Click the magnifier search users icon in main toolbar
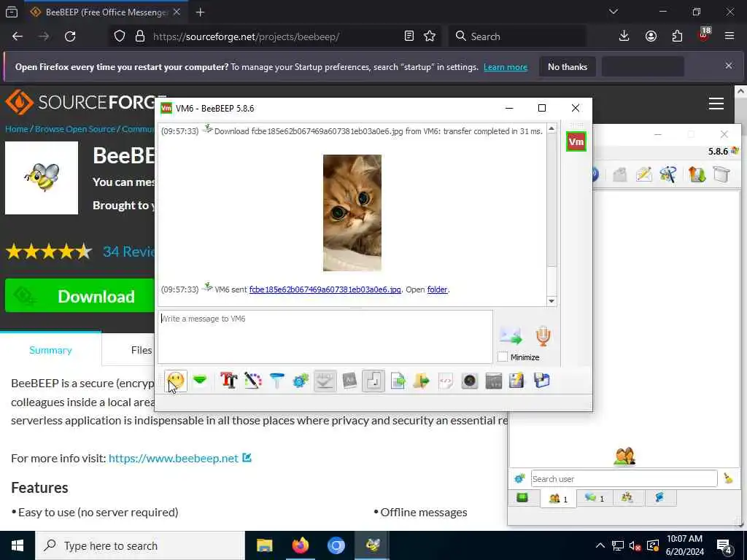Viewport: 747px width, 560px height. point(668,174)
